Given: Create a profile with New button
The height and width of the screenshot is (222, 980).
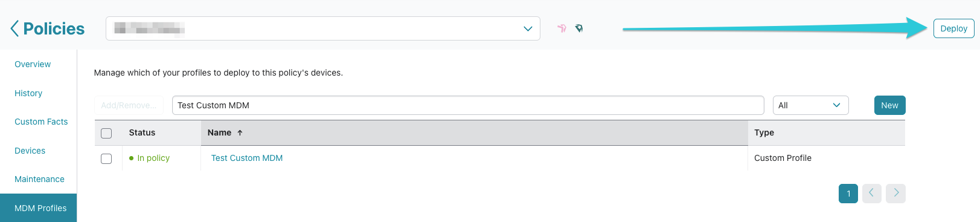Looking at the screenshot, I should pyautogui.click(x=889, y=105).
